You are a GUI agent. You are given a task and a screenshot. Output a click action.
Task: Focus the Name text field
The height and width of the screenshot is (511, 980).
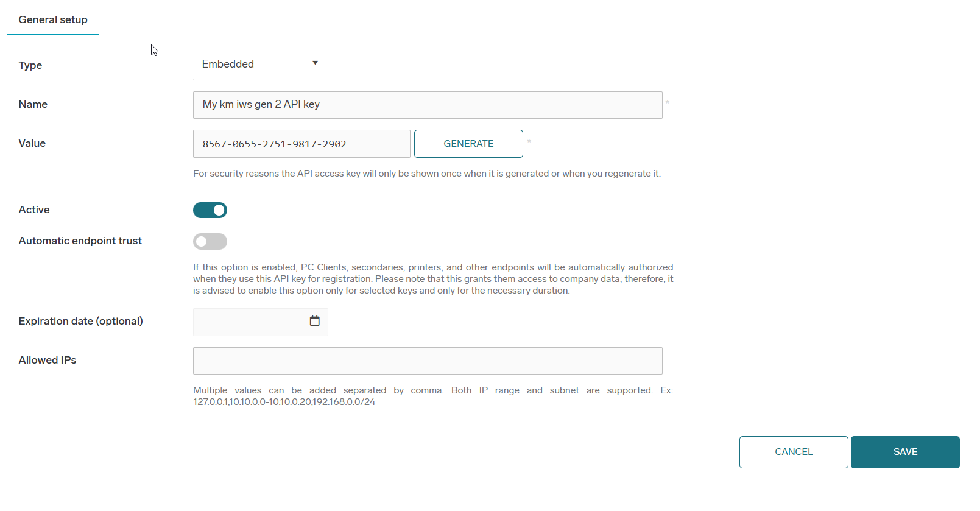click(427, 105)
